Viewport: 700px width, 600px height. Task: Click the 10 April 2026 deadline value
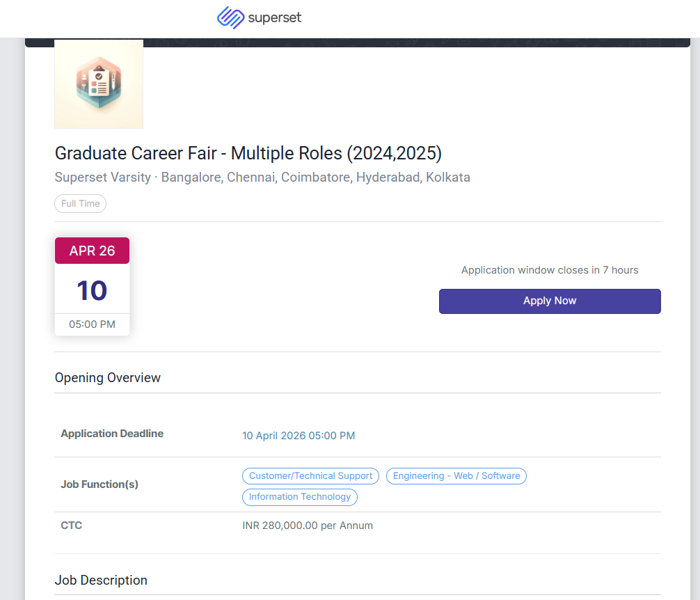pos(299,436)
